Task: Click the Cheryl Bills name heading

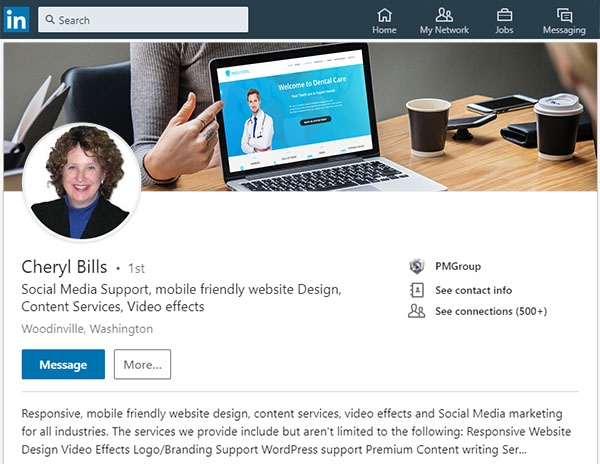Action: (x=64, y=267)
